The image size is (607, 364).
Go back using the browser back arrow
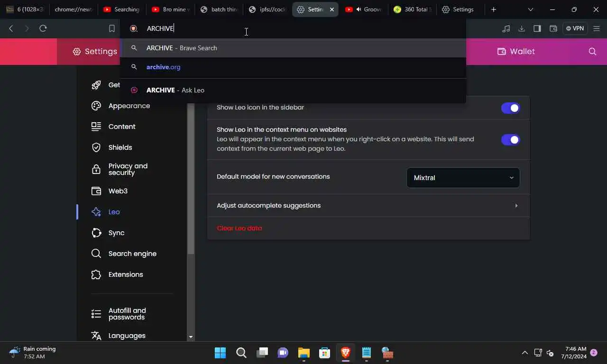pos(11,28)
